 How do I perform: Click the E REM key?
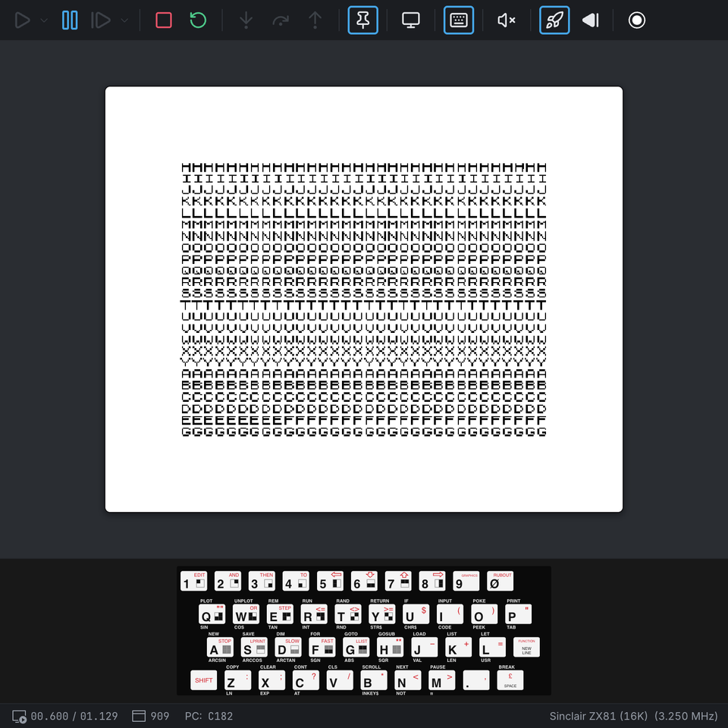click(280, 614)
